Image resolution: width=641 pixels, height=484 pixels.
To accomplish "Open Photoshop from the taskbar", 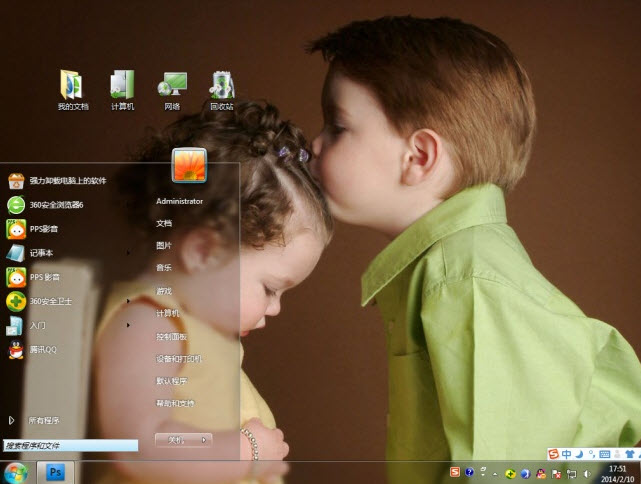I will [55, 473].
